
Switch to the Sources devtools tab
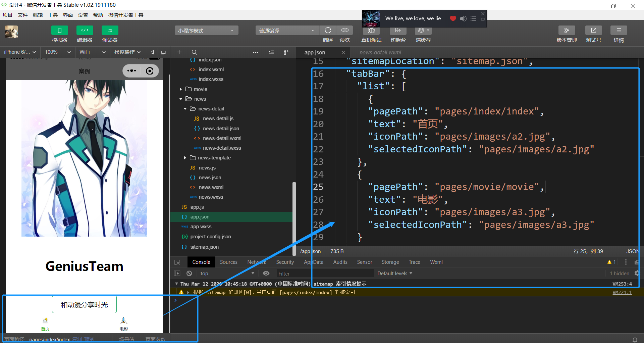click(228, 262)
